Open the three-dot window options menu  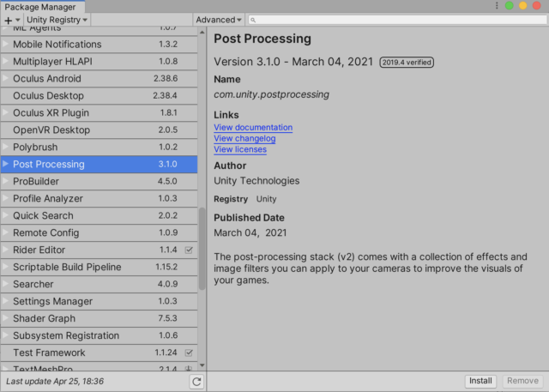[497, 6]
